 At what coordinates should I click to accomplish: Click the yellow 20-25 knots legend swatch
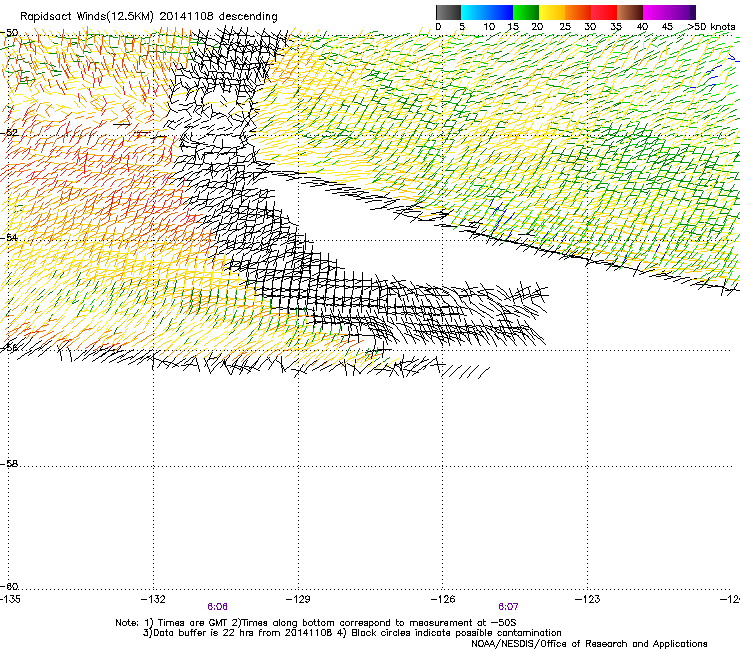click(x=552, y=12)
